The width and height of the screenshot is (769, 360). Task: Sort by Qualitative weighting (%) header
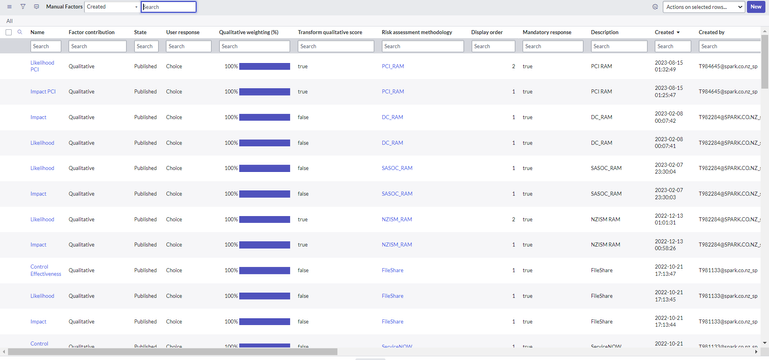pyautogui.click(x=249, y=32)
